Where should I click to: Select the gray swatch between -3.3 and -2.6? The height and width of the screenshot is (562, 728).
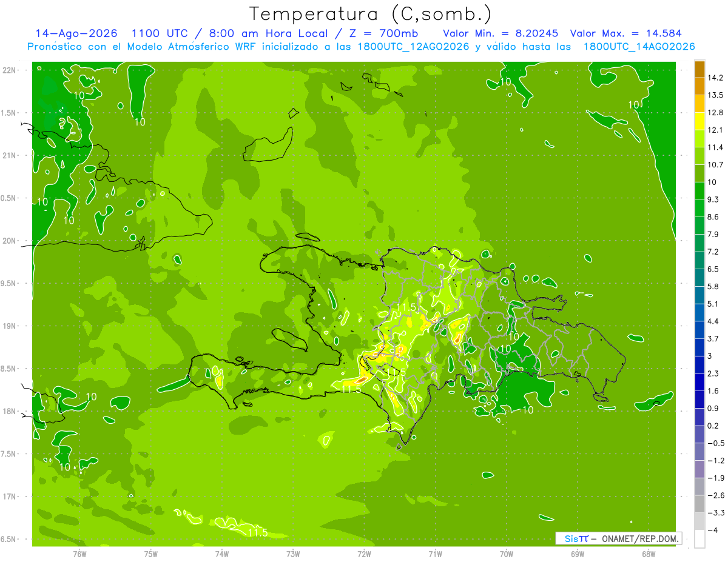point(699,504)
